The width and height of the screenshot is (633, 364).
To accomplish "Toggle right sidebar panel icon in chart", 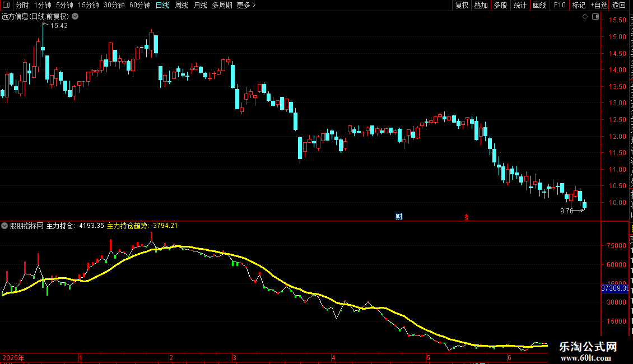I will [x=595, y=17].
